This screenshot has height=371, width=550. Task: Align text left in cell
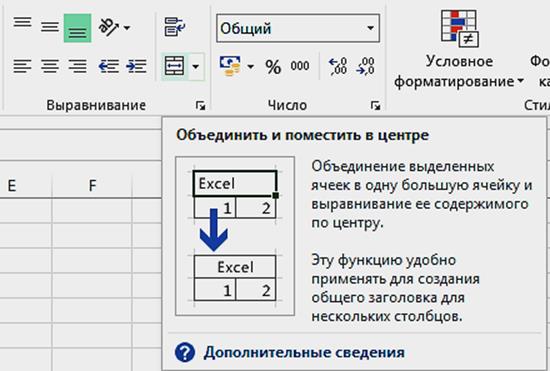(x=22, y=66)
